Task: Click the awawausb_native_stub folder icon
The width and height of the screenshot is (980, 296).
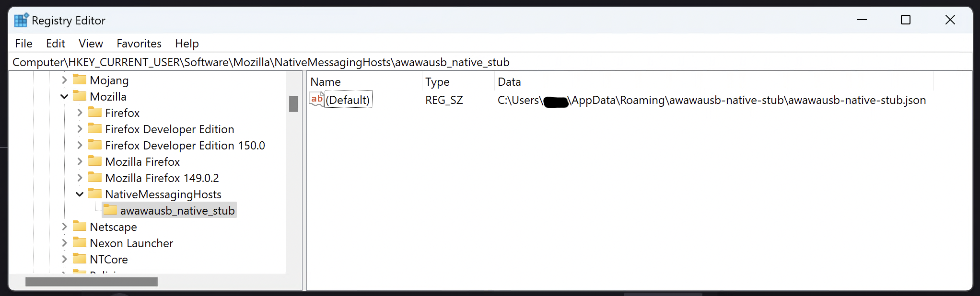Action: [110, 210]
